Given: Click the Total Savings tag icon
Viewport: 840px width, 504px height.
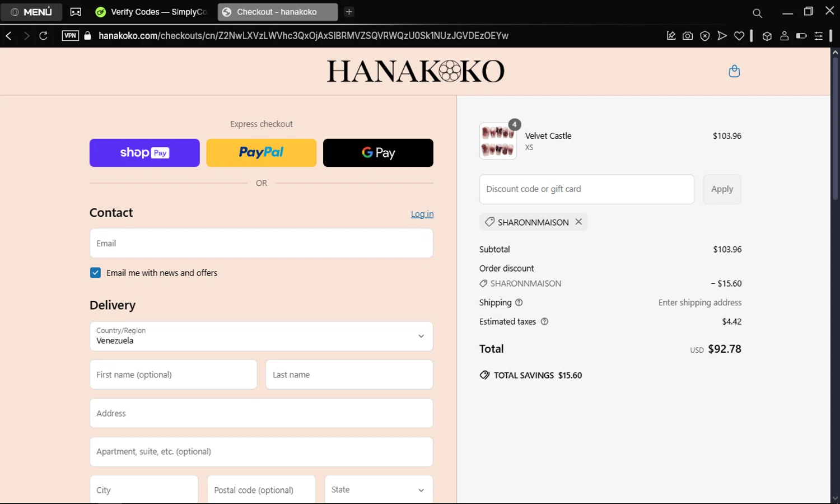Looking at the screenshot, I should 484,375.
